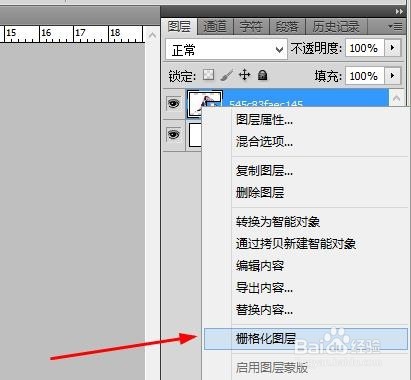411x380 pixels.
Task: Open the blend mode dropdown 正常
Action: [226, 50]
